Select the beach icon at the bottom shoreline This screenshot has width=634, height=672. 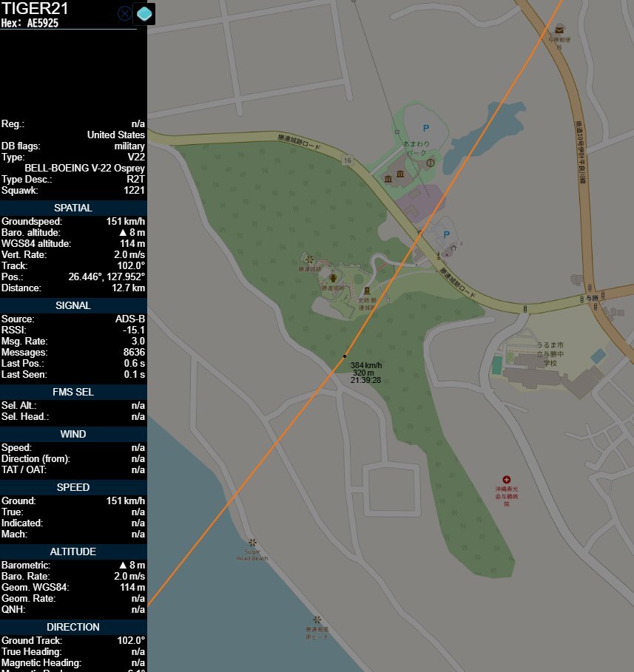[317, 620]
